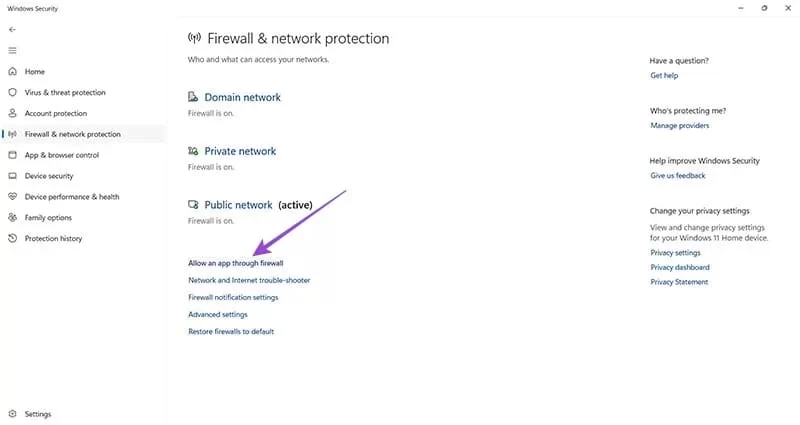
Task: Open the Private network settings
Action: [240, 151]
